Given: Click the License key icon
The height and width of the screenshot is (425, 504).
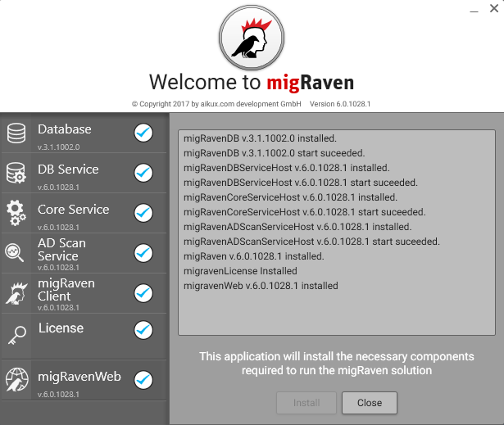Looking at the screenshot, I should 16,336.
